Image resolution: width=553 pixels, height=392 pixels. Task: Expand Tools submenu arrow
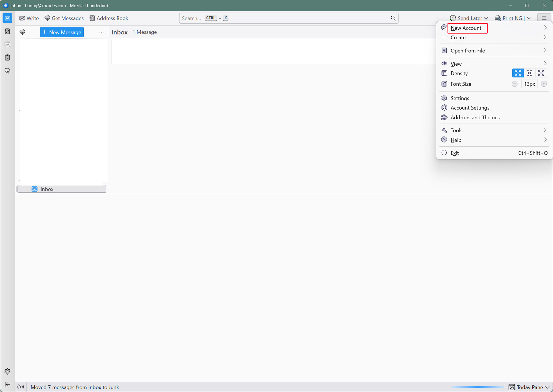pos(545,130)
